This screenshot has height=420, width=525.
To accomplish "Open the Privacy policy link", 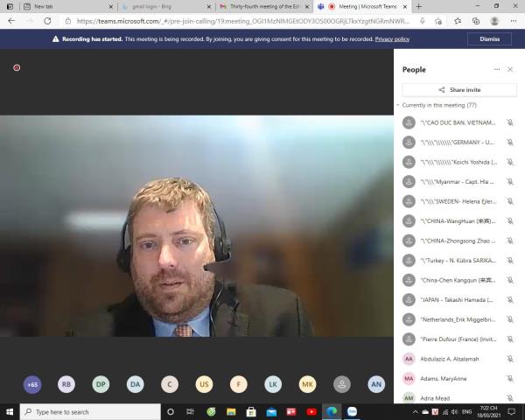I will point(392,39).
